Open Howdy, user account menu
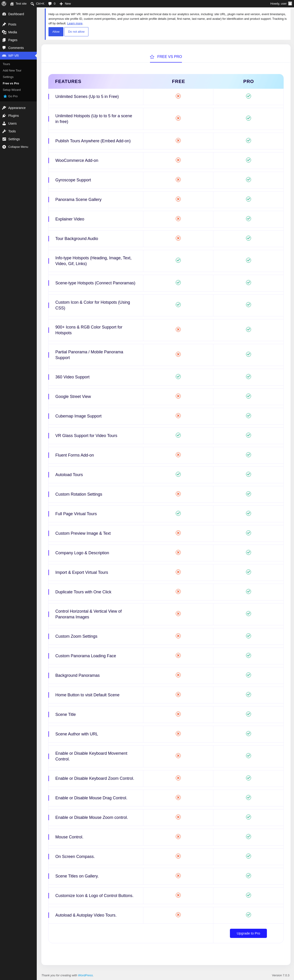This screenshot has height=980, width=294. (281, 3)
